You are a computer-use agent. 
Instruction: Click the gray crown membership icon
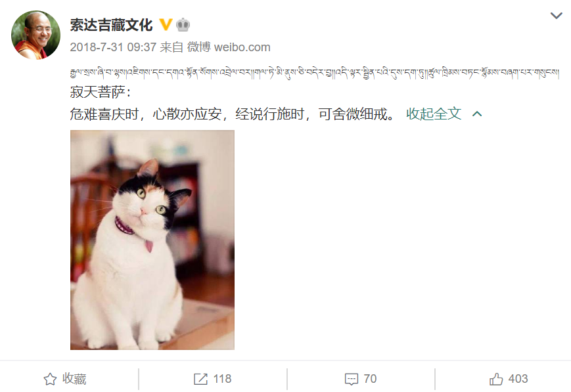click(183, 25)
